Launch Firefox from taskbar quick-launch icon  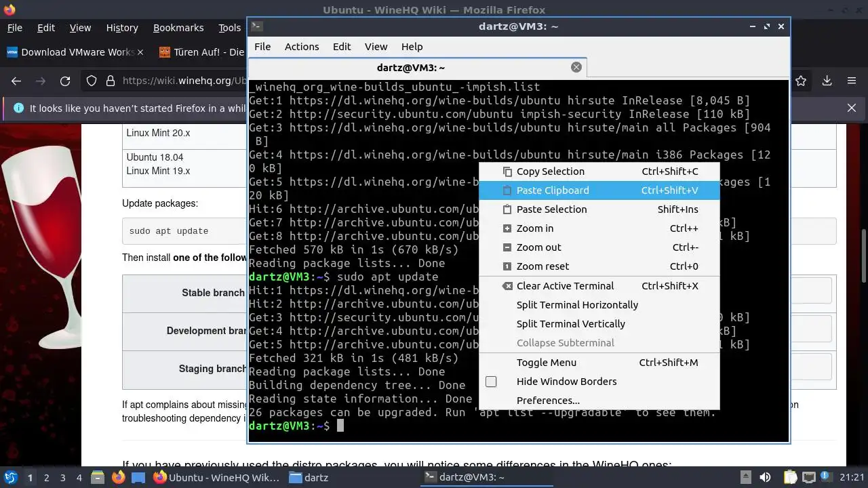(118, 477)
